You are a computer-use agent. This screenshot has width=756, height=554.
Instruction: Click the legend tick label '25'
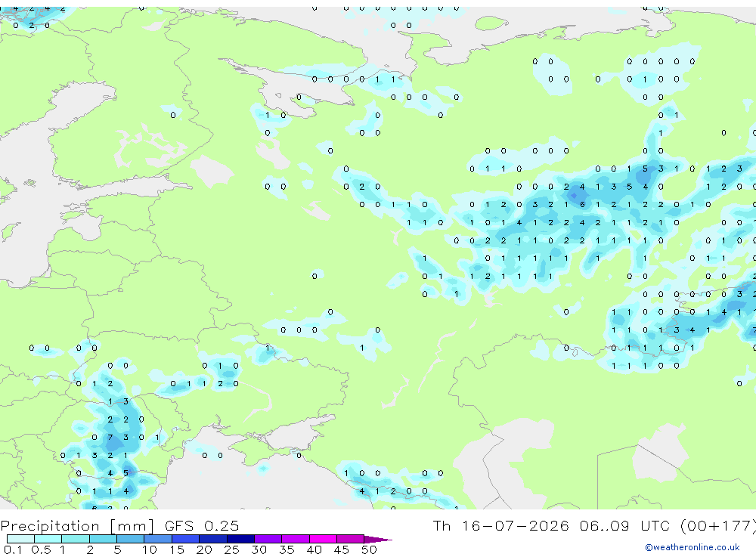point(232,549)
